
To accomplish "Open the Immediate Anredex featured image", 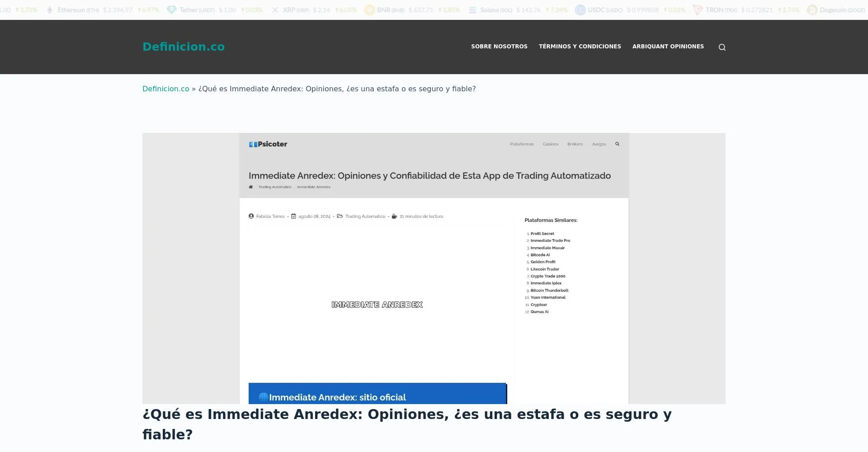I will coord(434,268).
